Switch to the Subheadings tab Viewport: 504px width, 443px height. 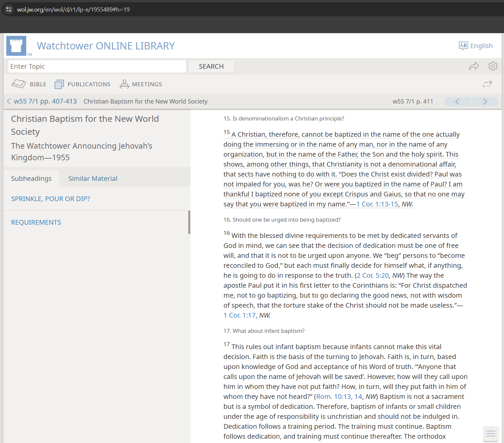31,179
